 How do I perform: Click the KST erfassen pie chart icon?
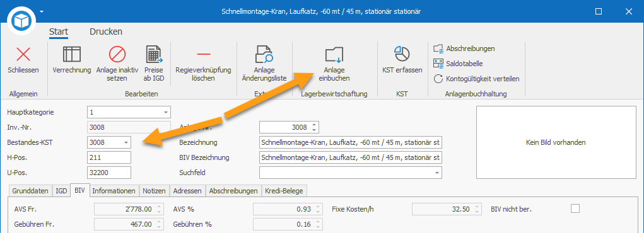[402, 54]
